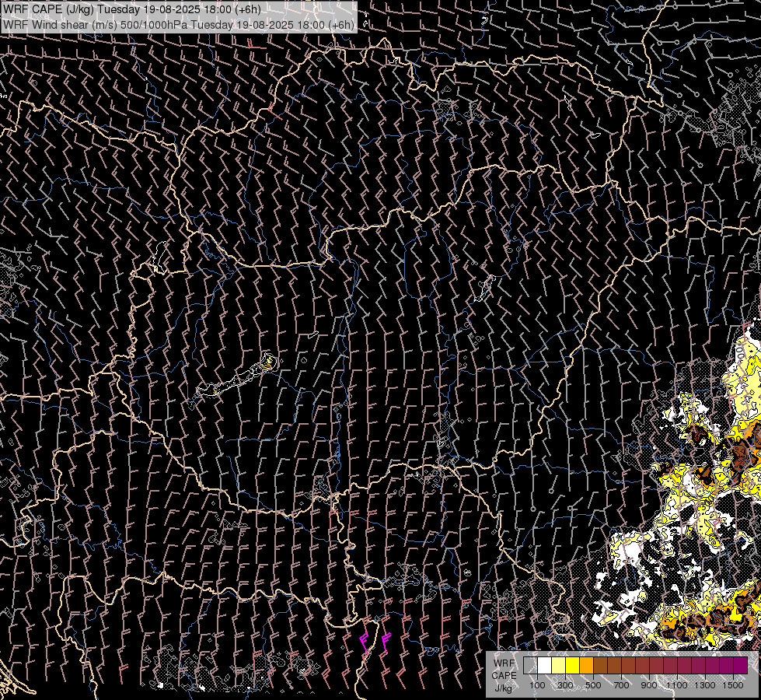Click the '1500' legend value label
Image resolution: width=761 pixels, height=700 pixels.
733,685
